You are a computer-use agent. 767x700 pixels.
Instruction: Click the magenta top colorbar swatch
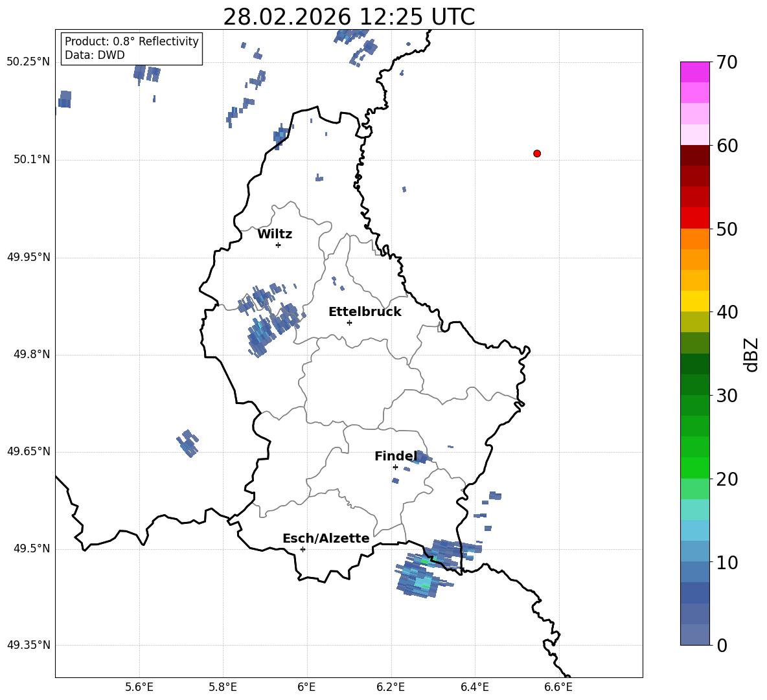[695, 72]
